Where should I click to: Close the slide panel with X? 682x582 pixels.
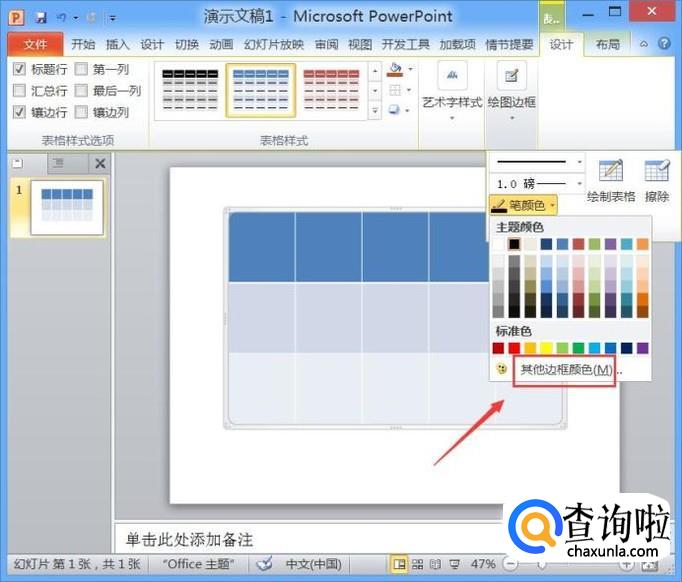click(x=100, y=163)
